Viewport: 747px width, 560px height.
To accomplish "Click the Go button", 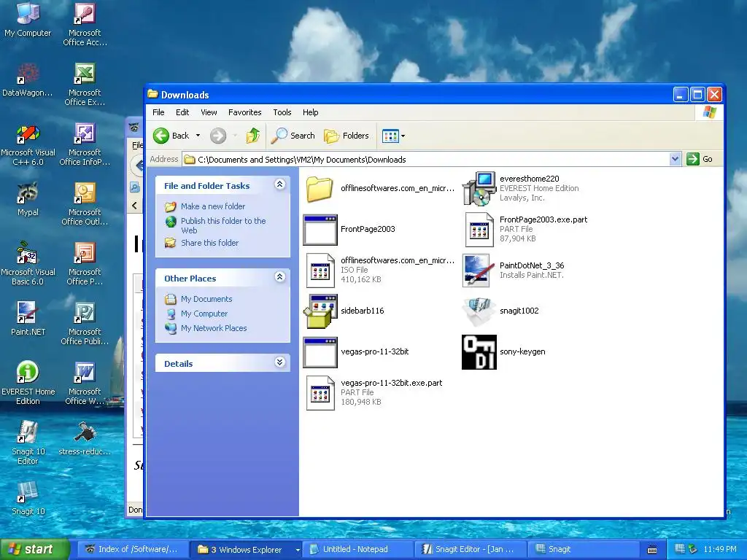I will click(x=700, y=159).
